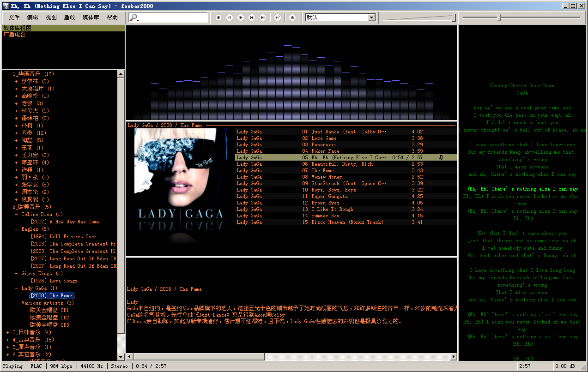Open the 帮助 menu
588x372 pixels.
click(112, 18)
